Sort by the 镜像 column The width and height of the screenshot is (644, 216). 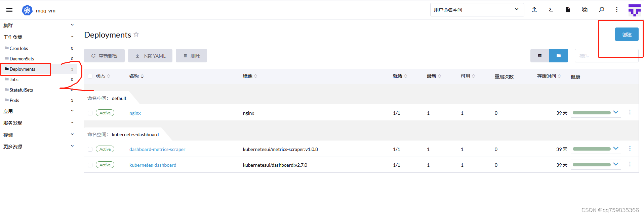(x=250, y=76)
